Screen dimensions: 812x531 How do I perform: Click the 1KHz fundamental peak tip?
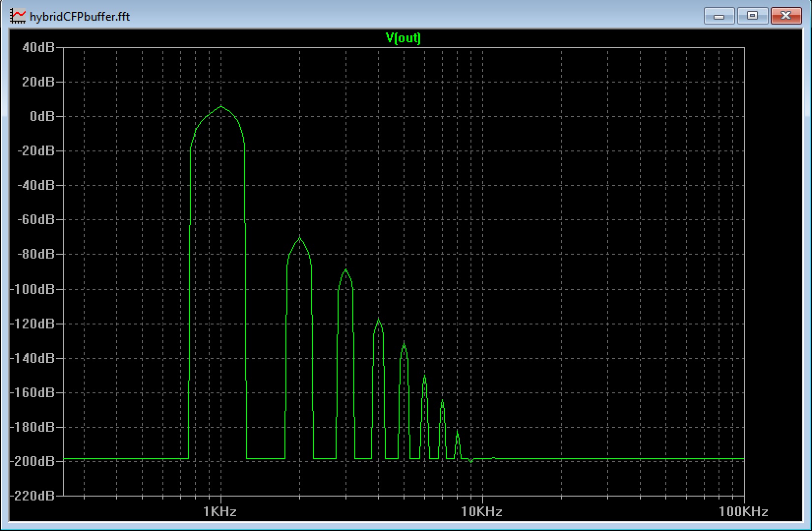pos(220,107)
